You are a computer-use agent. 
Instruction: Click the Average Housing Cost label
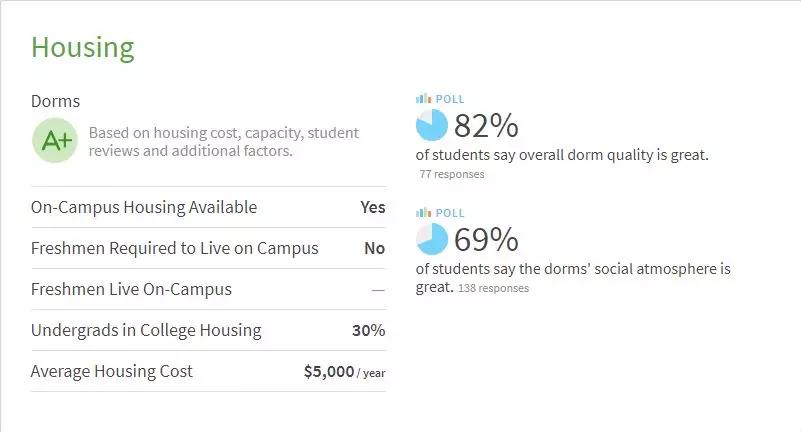[112, 371]
